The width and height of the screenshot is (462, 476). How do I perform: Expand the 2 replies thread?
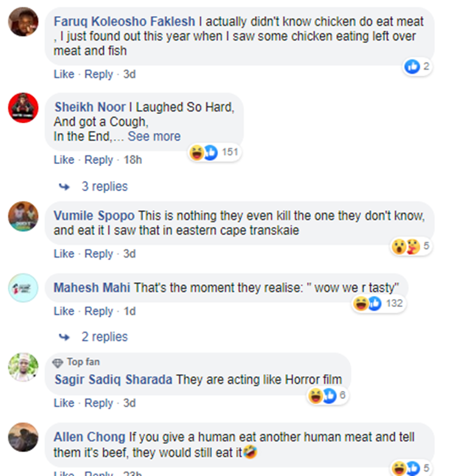[x=104, y=337]
